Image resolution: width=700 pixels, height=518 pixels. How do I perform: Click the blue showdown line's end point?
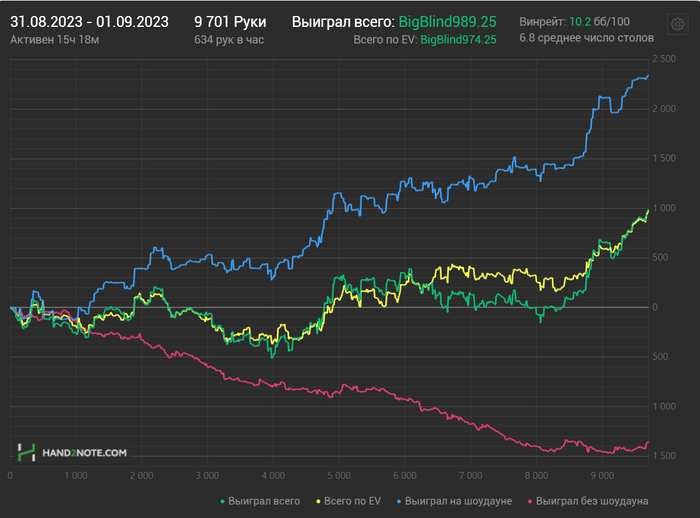(648, 76)
